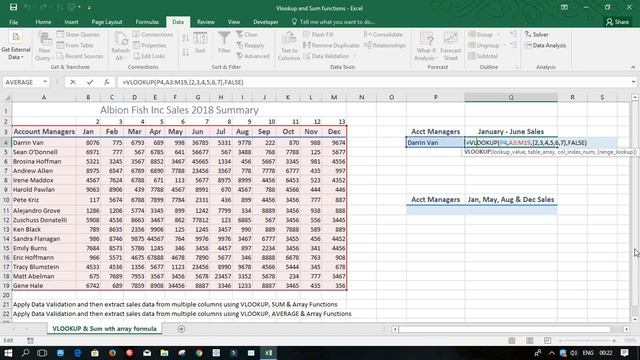The width and height of the screenshot is (640, 360).
Task: Add new sheet with plus button
Action: tap(181, 329)
